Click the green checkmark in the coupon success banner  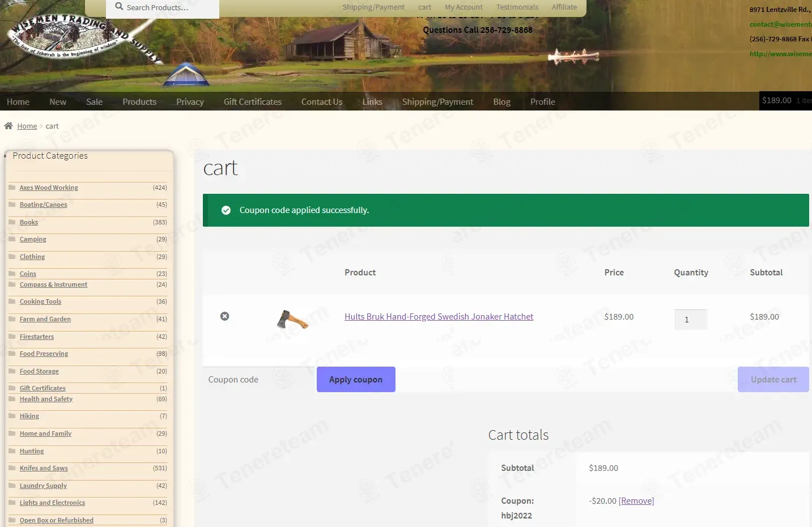pos(226,210)
